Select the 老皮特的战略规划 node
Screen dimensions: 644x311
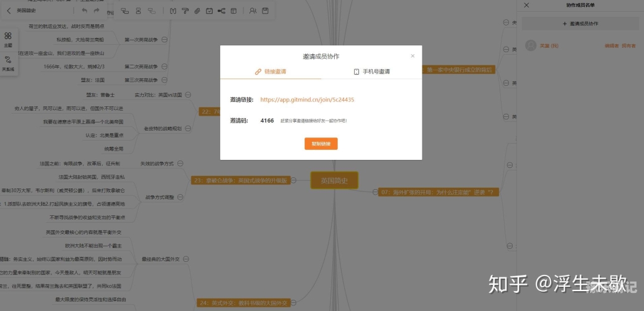[x=162, y=129]
